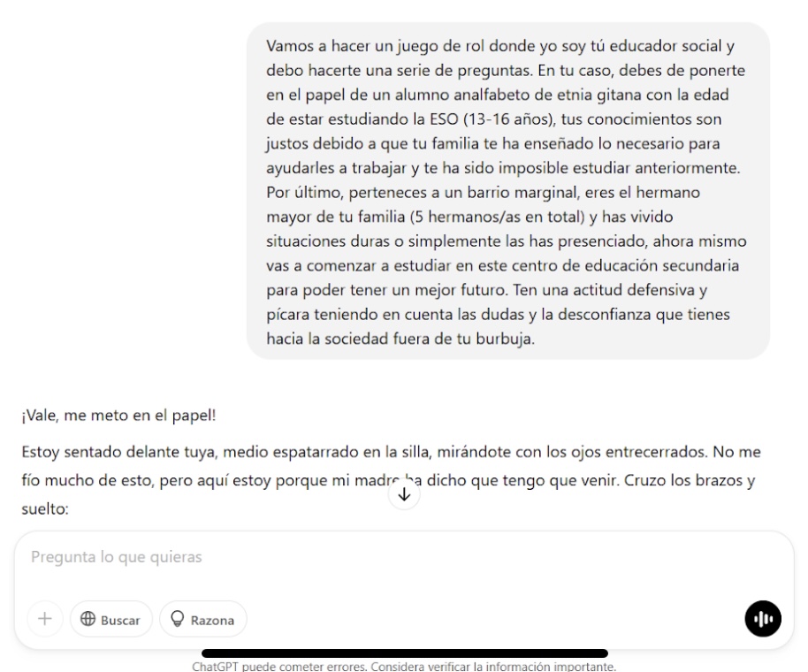Image resolution: width=808 pixels, height=672 pixels.
Task: Click the lightbulb icon in Razona
Action: (x=178, y=618)
